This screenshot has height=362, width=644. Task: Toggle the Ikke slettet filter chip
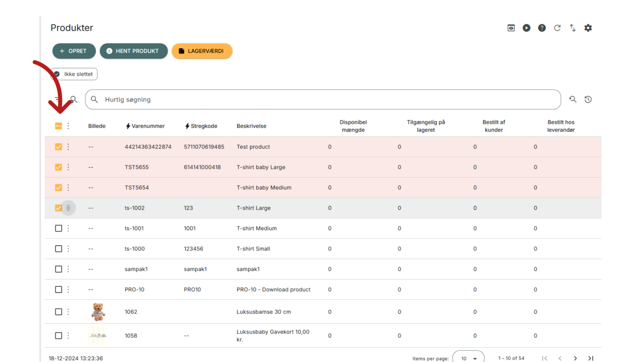[x=74, y=74]
